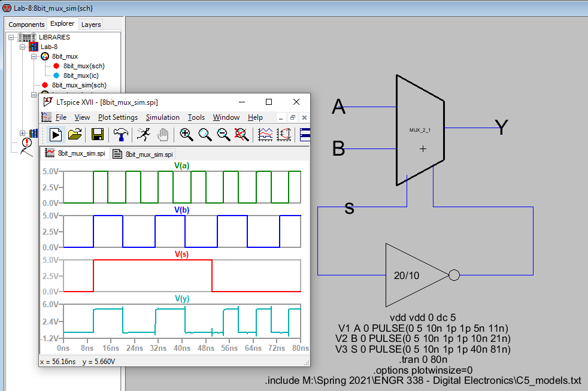Click the V(y) trace label
588x391 pixels.
(182, 298)
